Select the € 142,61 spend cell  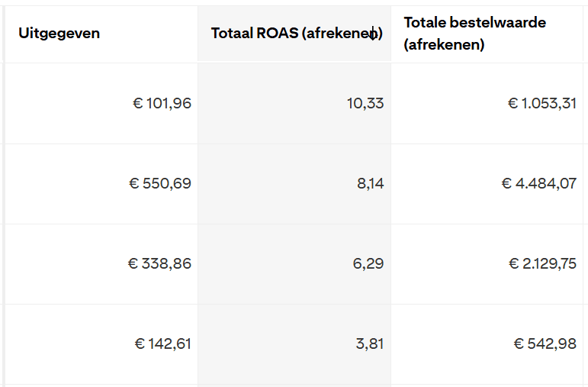[x=162, y=343]
